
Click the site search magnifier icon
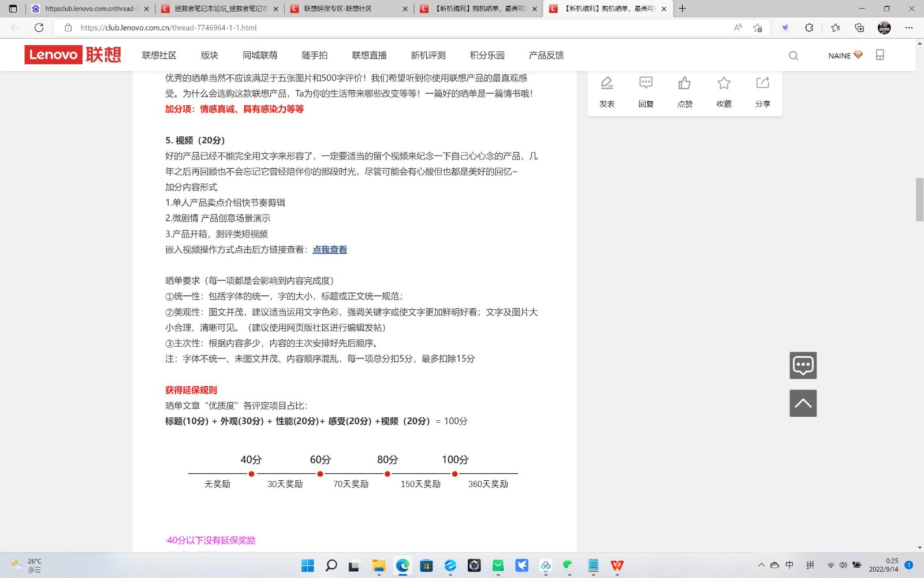click(793, 55)
